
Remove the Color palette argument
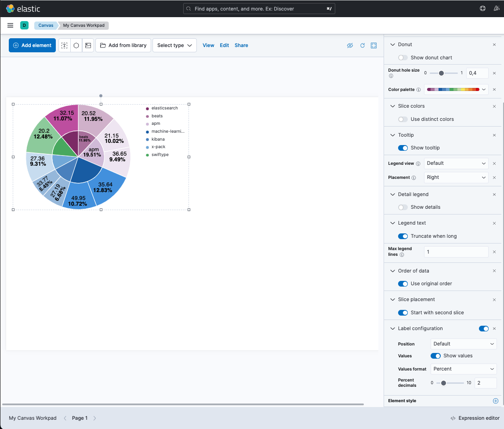[x=494, y=89]
